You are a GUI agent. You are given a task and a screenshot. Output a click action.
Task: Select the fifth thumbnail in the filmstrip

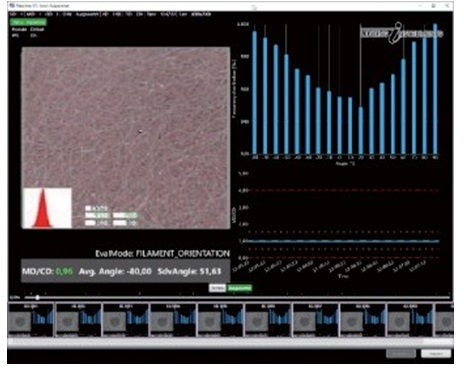pos(221,320)
